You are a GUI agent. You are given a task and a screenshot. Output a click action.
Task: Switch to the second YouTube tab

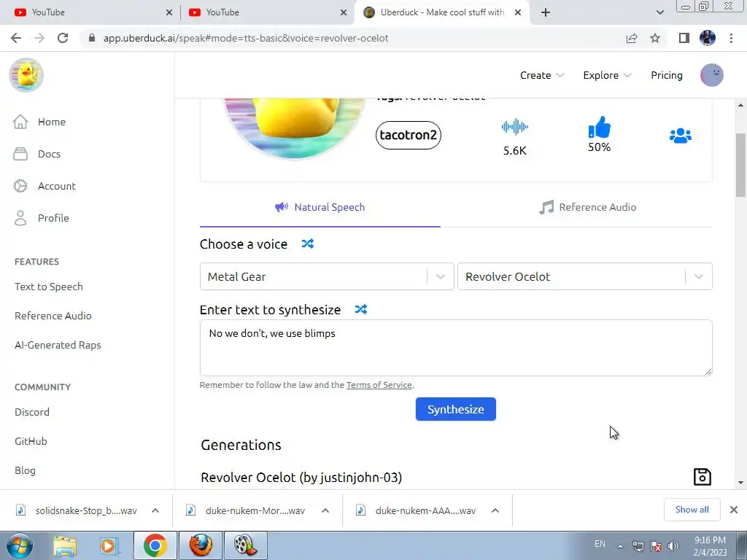[266, 12]
